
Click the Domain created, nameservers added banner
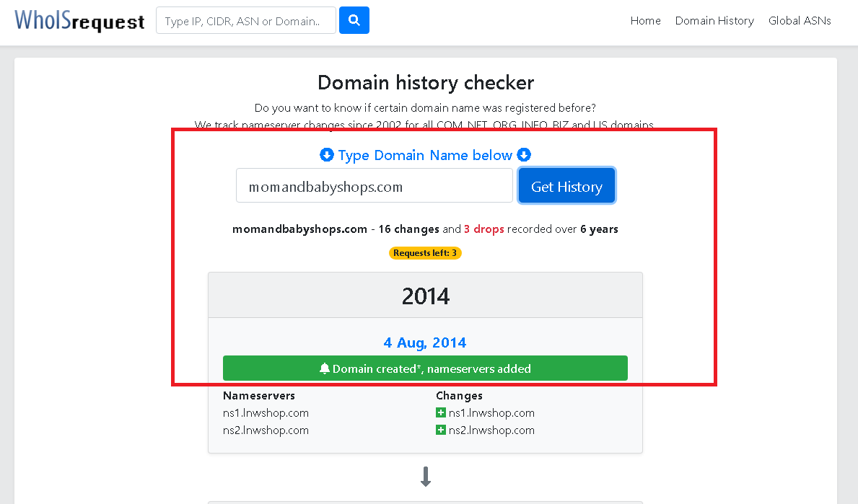[425, 368]
